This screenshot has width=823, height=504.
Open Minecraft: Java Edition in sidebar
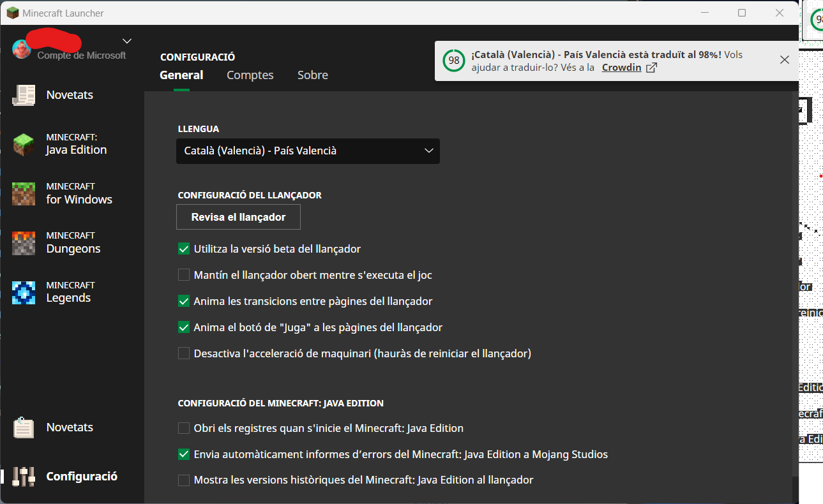pyautogui.click(x=72, y=144)
